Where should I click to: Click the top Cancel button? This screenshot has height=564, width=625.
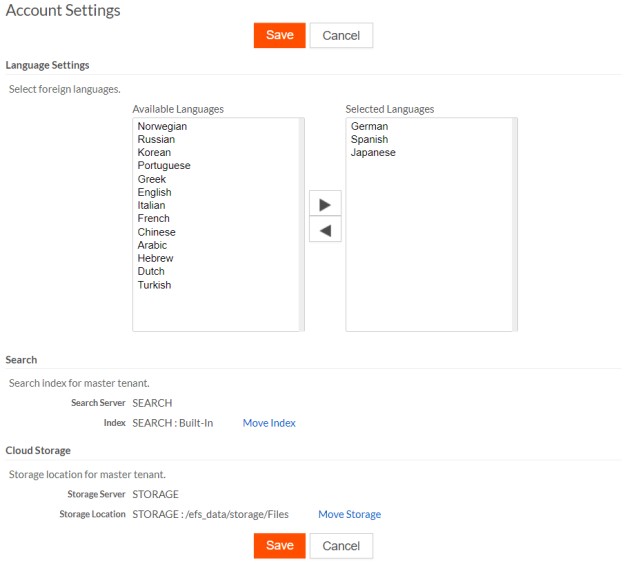pos(341,36)
